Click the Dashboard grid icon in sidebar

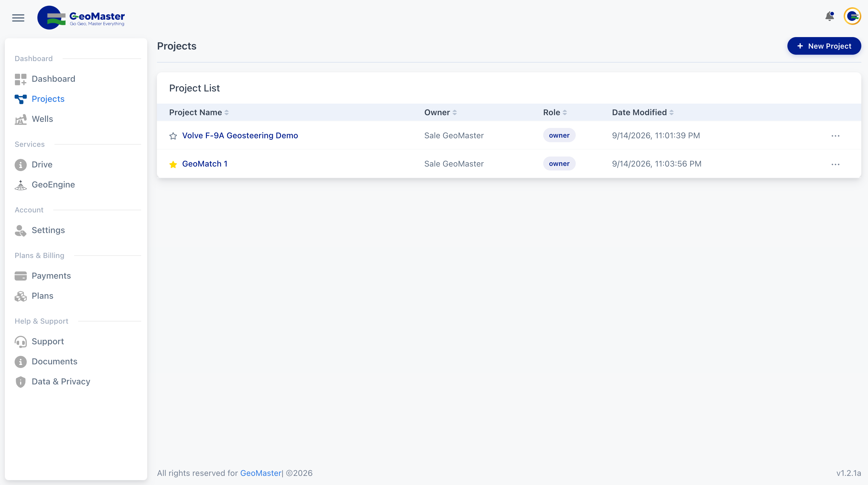21,79
